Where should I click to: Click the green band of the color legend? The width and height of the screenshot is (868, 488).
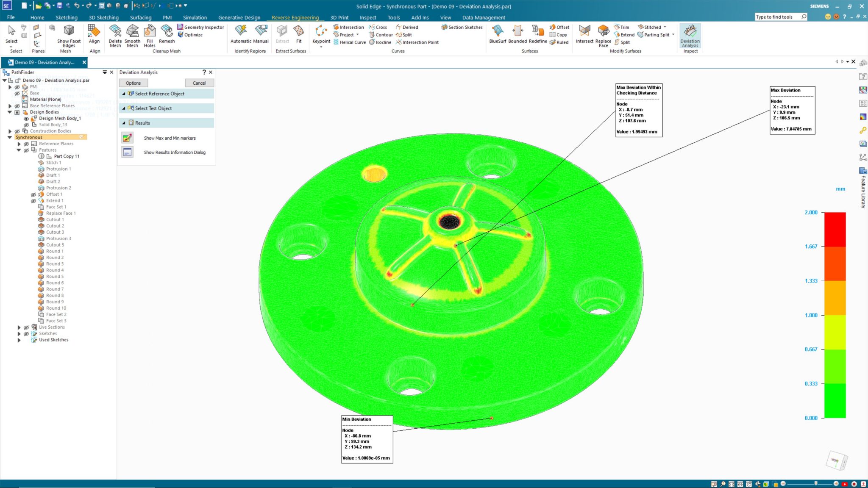coord(835,401)
